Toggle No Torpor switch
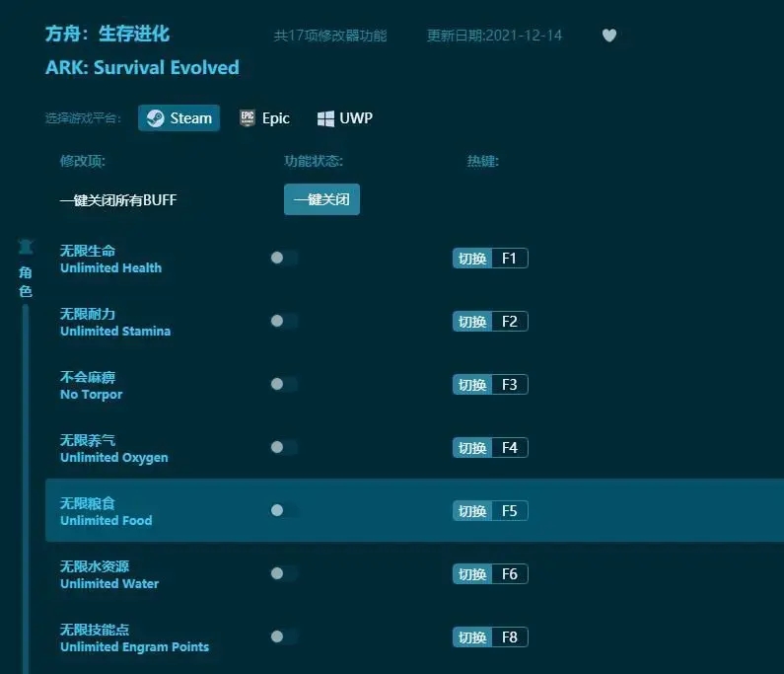The image size is (784, 674). point(284,384)
